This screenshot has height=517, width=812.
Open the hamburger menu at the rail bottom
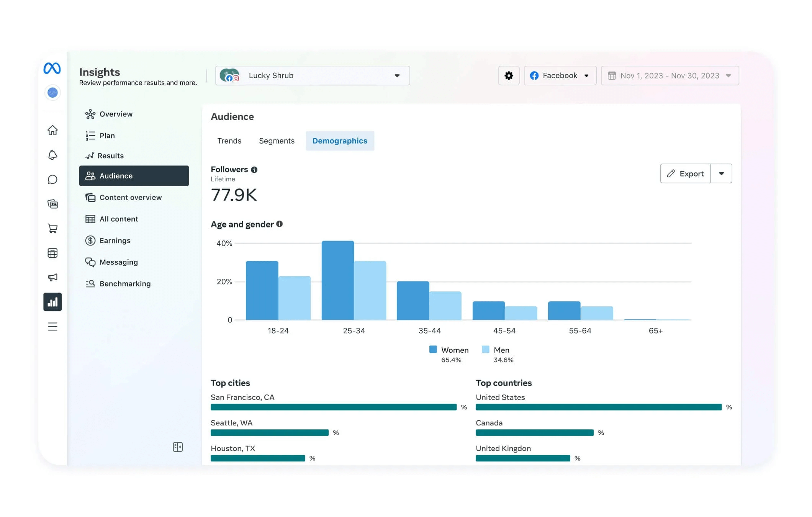[52, 327]
